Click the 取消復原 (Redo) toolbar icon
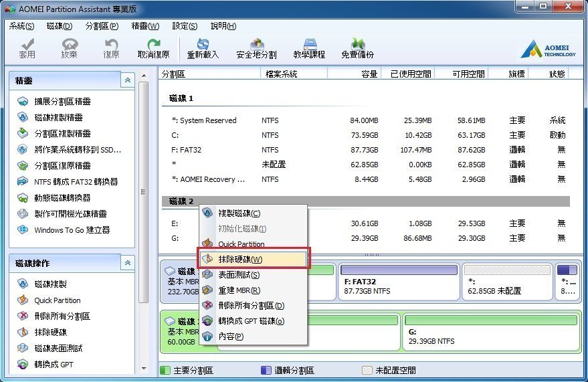This screenshot has width=588, height=382. tap(153, 49)
